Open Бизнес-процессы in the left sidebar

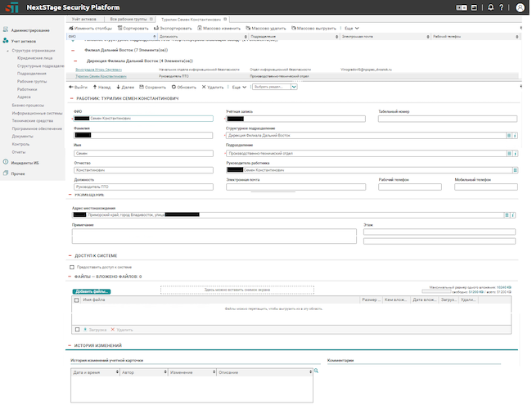click(28, 106)
